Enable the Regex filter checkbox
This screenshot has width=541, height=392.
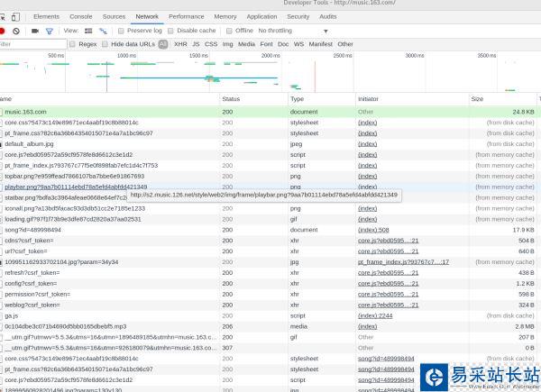72,44
